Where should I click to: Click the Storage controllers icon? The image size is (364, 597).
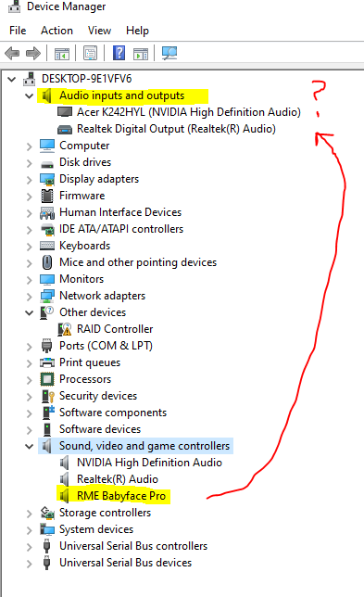coord(47,513)
